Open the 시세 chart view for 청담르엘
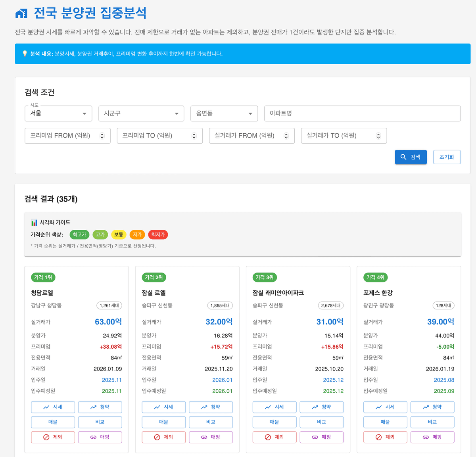 click(53, 407)
